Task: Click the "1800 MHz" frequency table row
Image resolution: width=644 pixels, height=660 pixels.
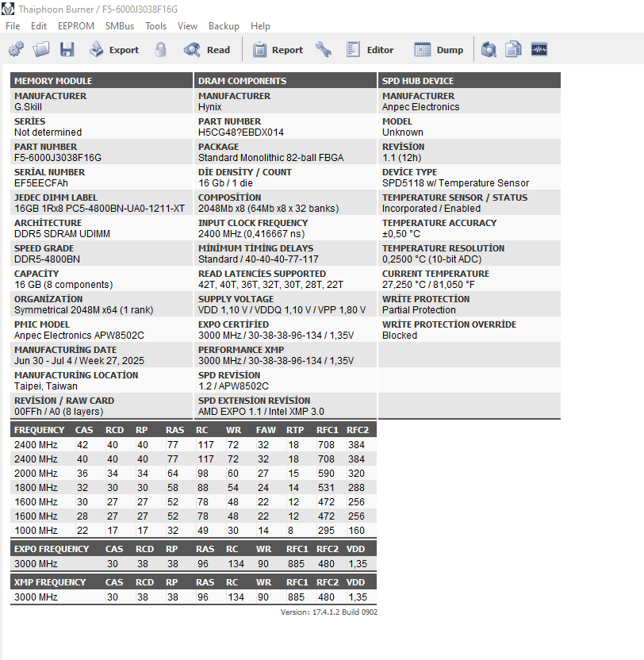Action: (194, 487)
